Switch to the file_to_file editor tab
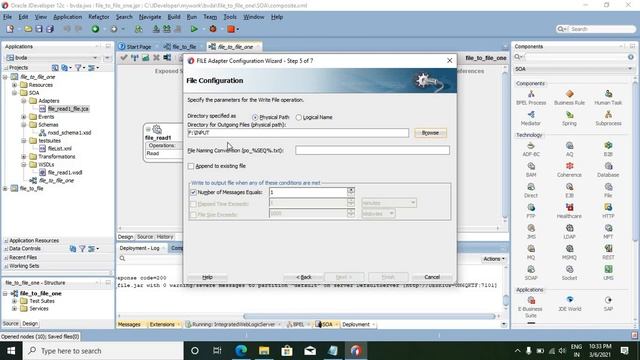The height and width of the screenshot is (360, 640). tap(180, 47)
